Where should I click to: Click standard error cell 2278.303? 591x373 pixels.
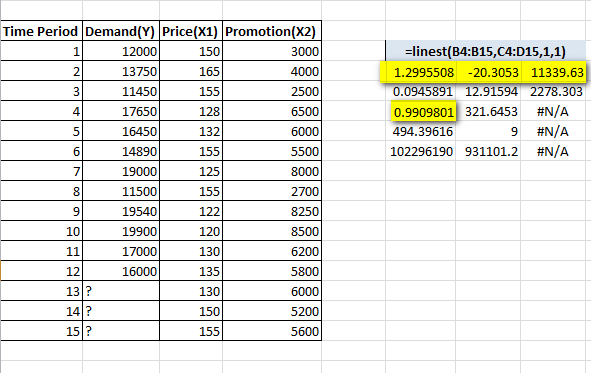click(553, 92)
